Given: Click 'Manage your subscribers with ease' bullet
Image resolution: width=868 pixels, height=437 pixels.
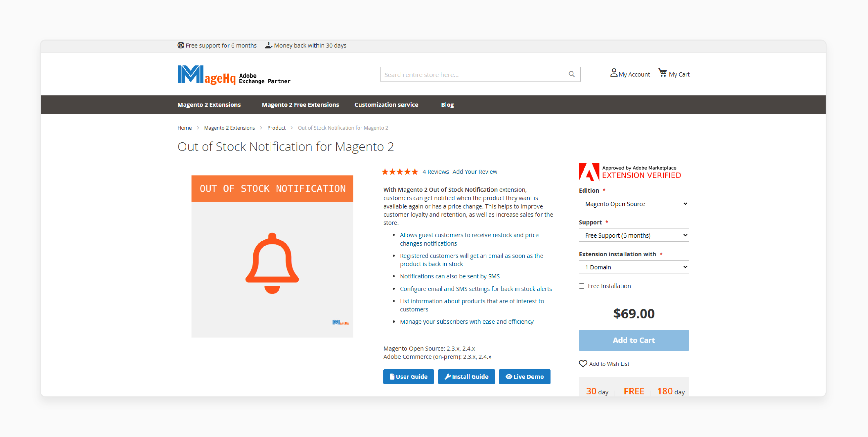Looking at the screenshot, I should (467, 322).
